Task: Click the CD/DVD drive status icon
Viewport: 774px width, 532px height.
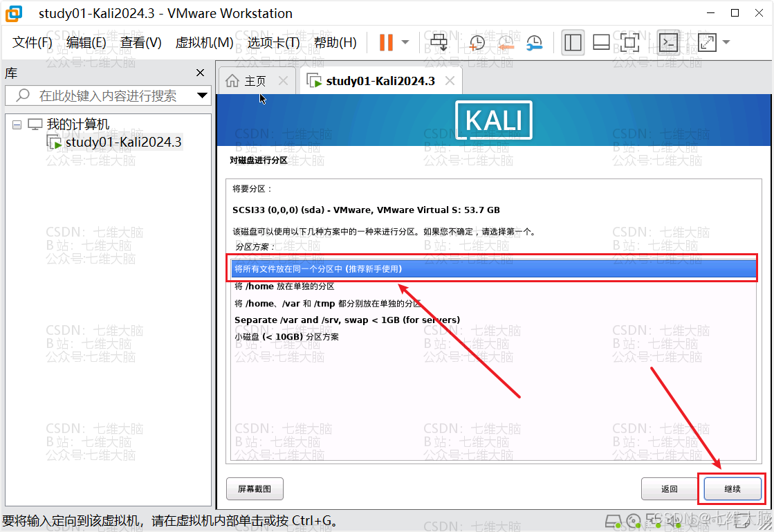Action: pyautogui.click(x=634, y=521)
